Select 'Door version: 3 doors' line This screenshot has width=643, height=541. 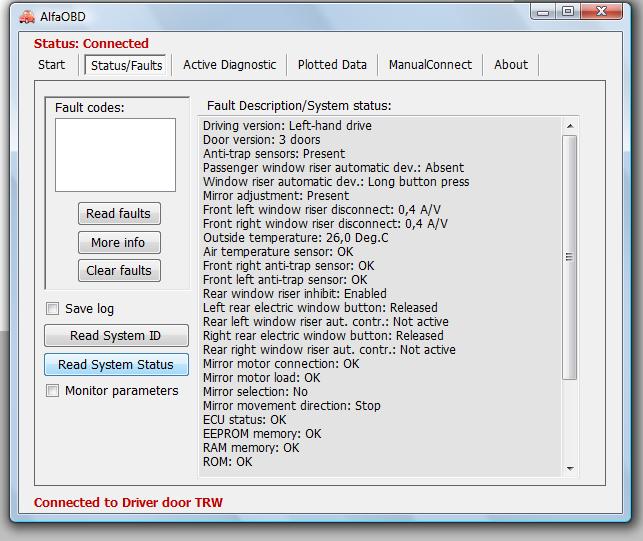[262, 139]
